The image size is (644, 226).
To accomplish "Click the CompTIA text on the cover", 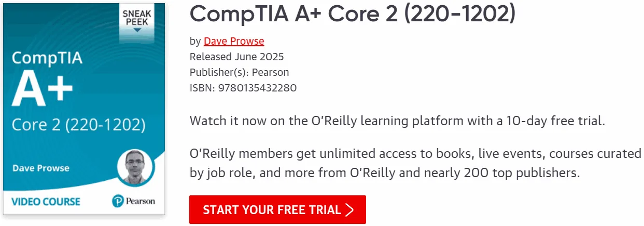I will [47, 57].
